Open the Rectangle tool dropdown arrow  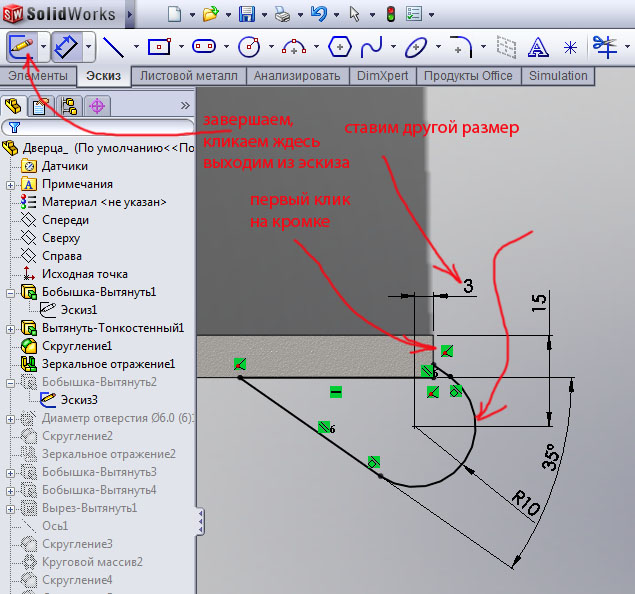[180, 46]
